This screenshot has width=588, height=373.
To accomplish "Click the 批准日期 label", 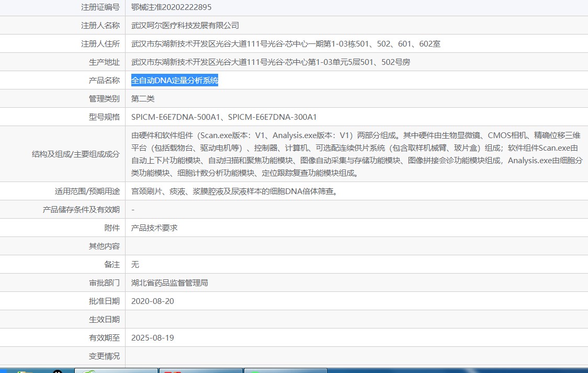I will pos(104,301).
